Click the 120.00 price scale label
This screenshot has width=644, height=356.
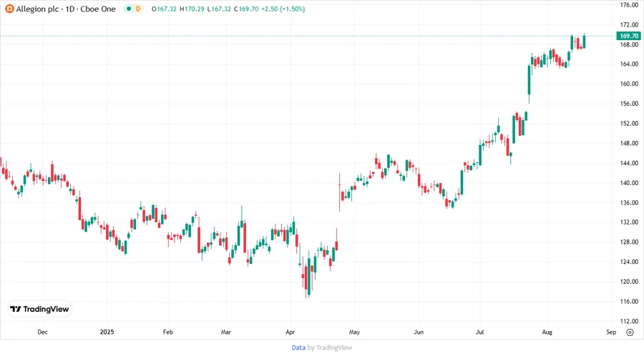click(629, 282)
